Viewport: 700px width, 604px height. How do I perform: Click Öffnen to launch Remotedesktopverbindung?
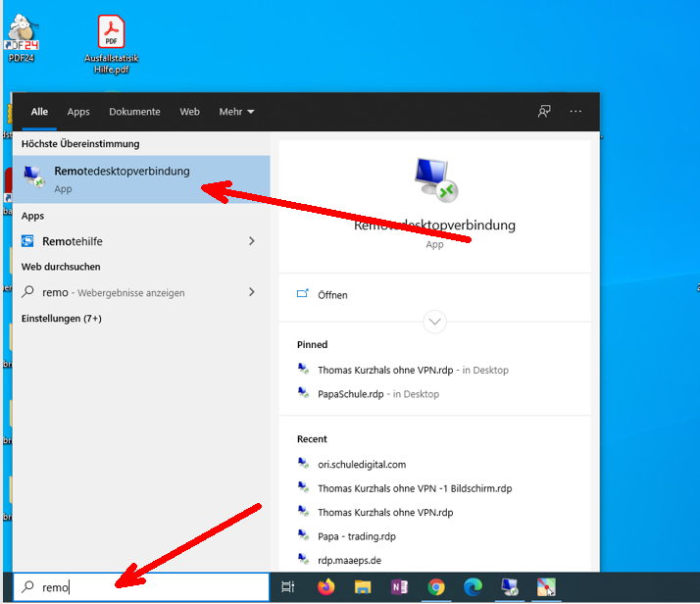pyautogui.click(x=332, y=295)
